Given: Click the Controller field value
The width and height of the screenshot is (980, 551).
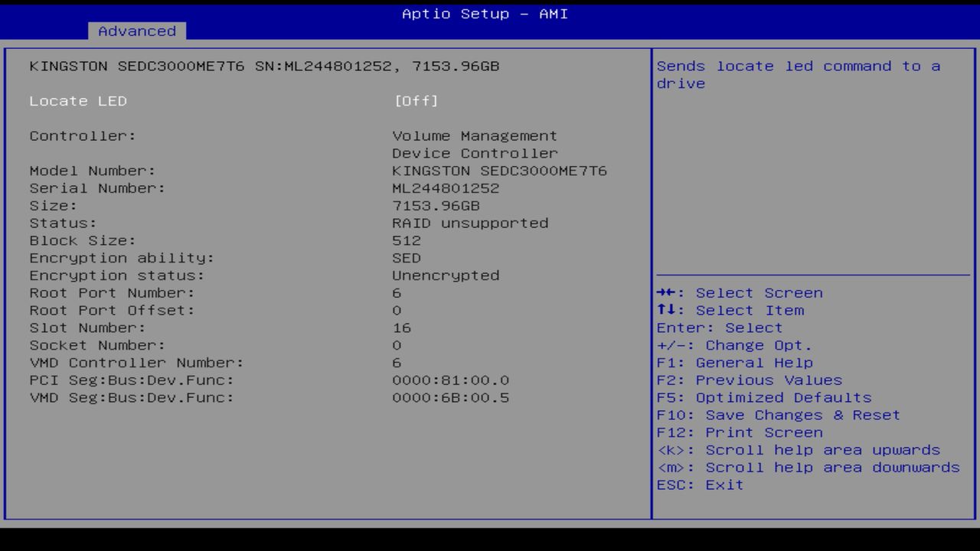Looking at the screenshot, I should pos(474,144).
